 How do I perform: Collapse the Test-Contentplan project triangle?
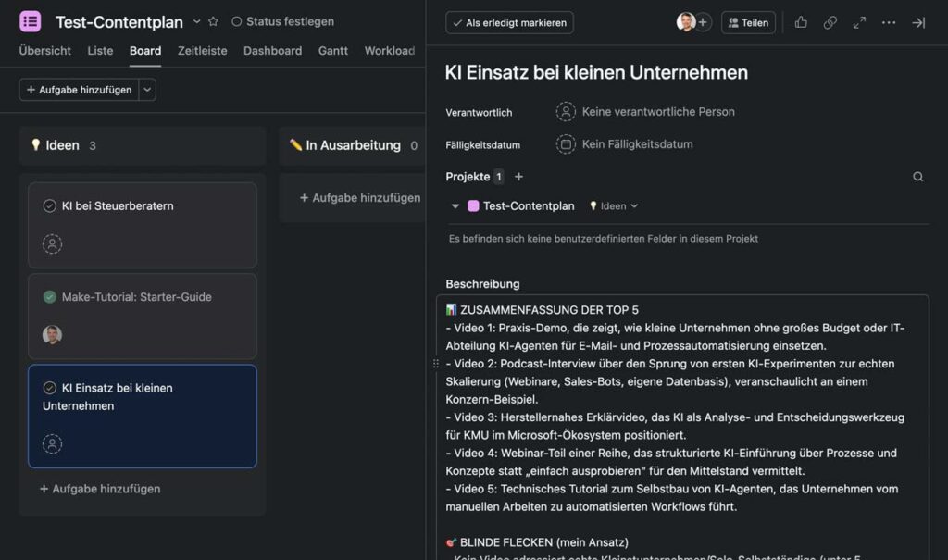point(455,206)
